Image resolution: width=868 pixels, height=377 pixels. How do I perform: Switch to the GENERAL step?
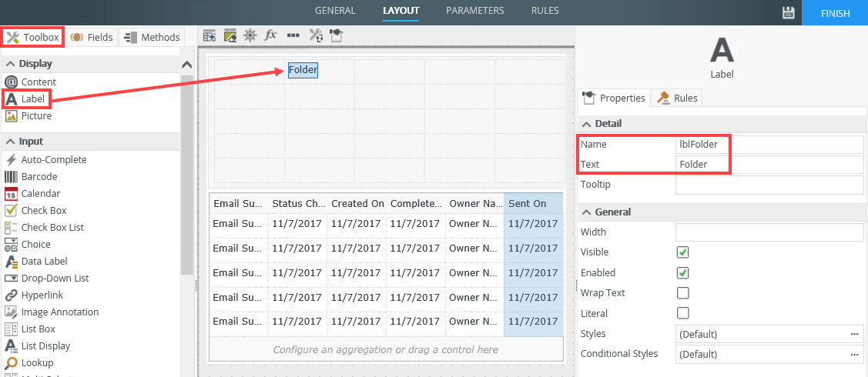(x=336, y=11)
